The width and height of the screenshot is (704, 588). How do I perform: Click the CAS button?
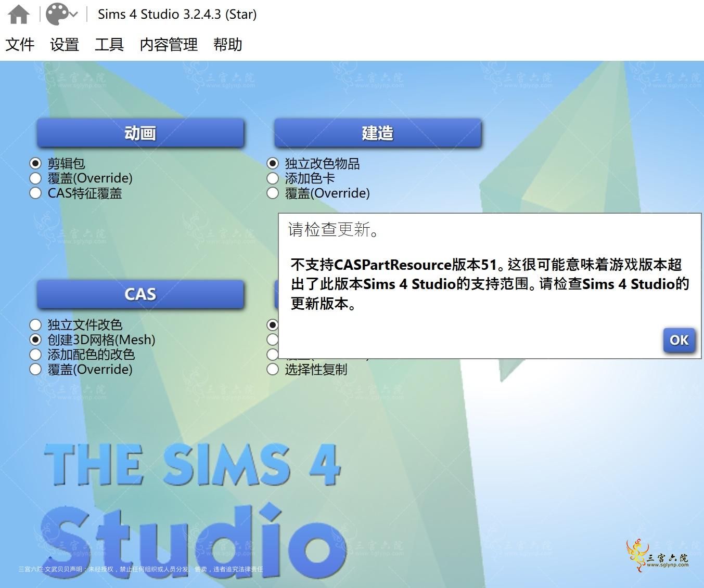tap(140, 294)
